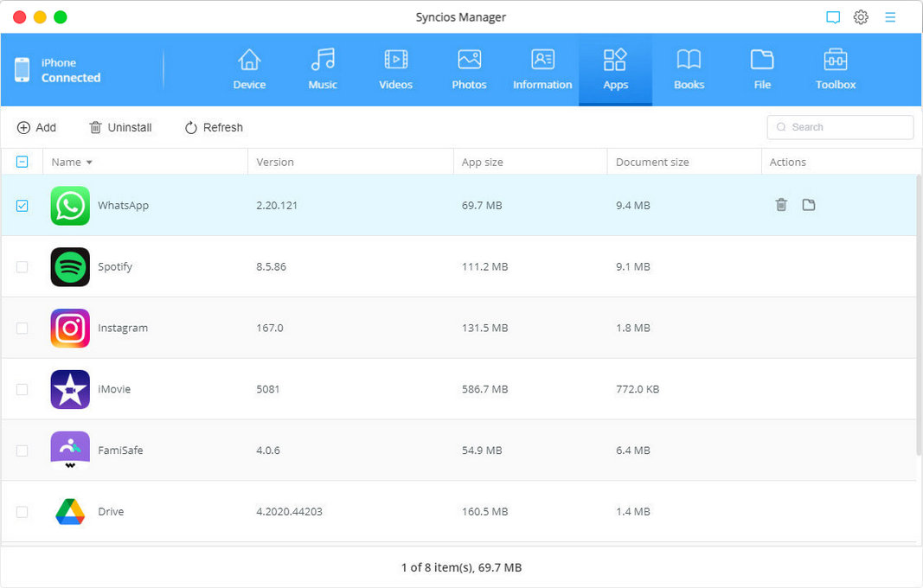Go to the Music section
The width and height of the screenshot is (923, 588).
tap(323, 69)
